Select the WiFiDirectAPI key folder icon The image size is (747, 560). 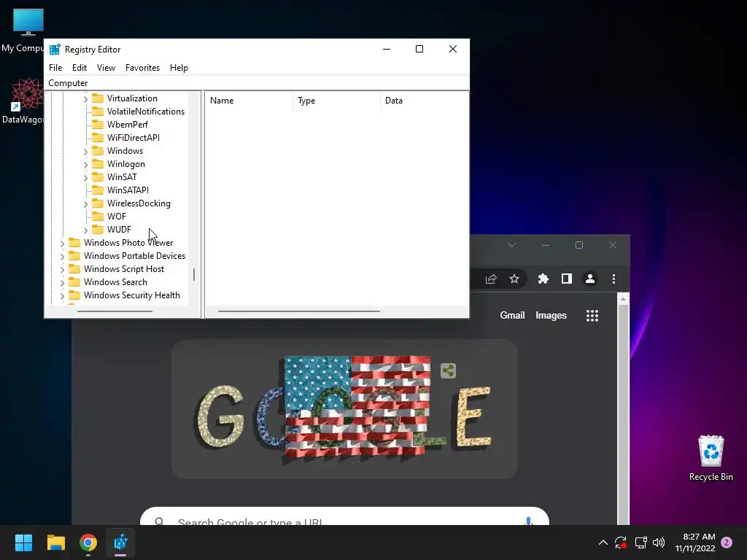[98, 137]
